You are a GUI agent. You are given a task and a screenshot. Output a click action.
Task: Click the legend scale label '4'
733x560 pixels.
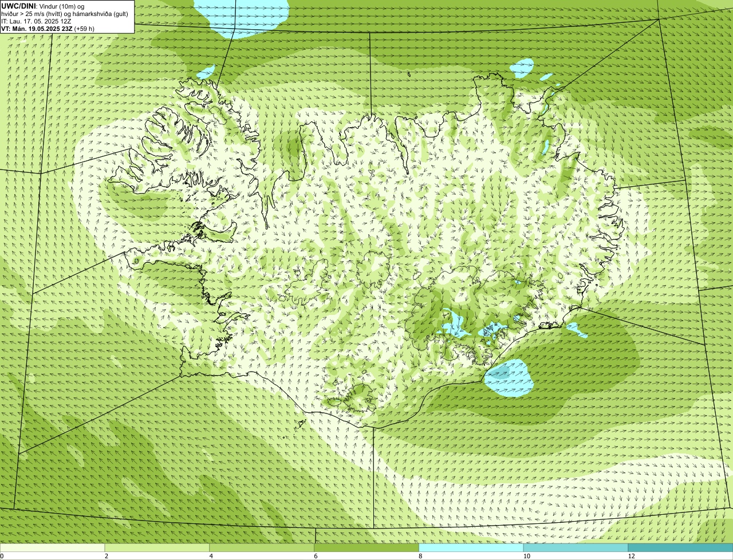(211, 556)
